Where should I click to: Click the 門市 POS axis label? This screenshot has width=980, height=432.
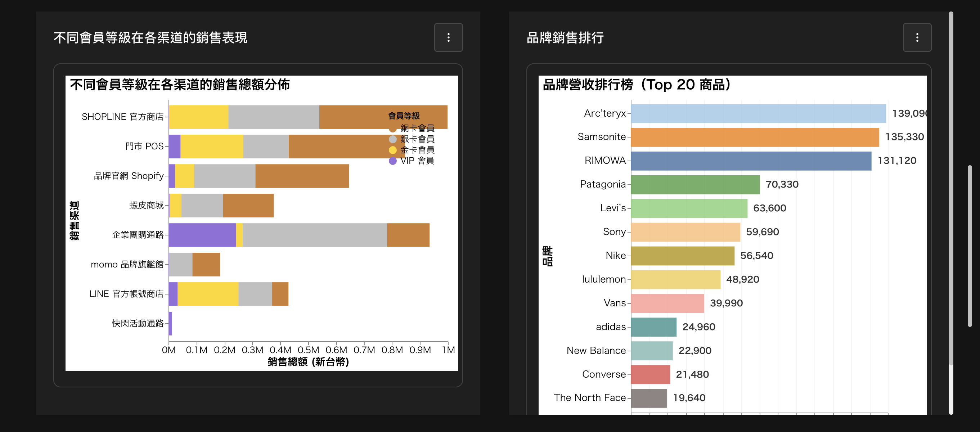coord(145,147)
